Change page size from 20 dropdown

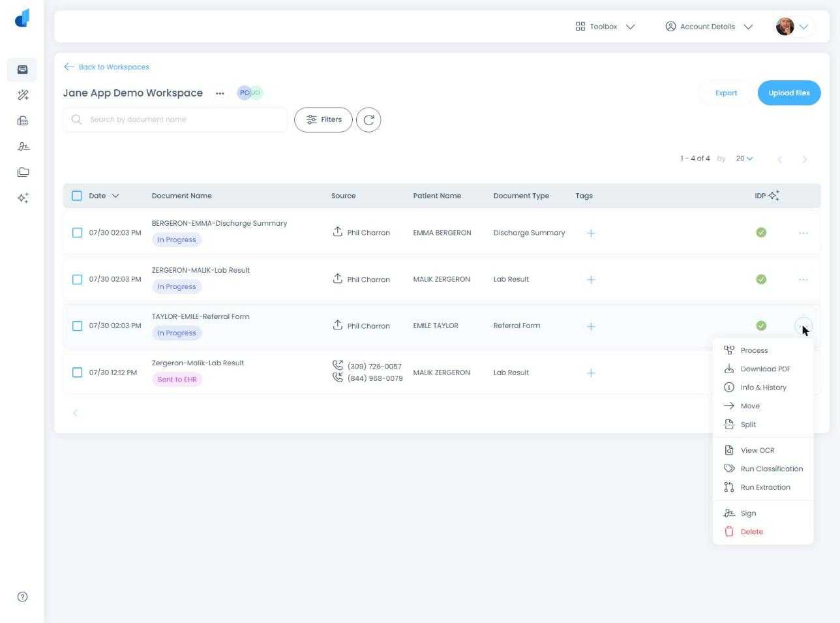[x=744, y=159]
